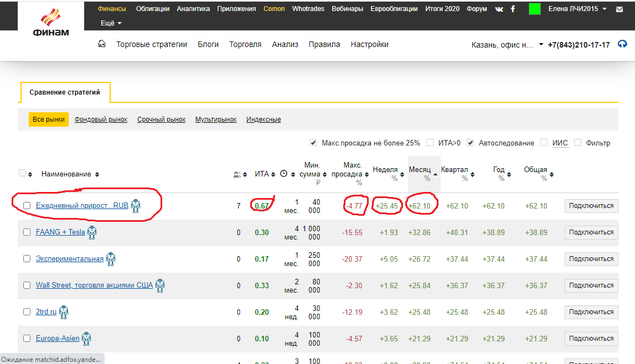This screenshot has height=364, width=635.
Task: Open the Ежедневный прирост . RUB strategy link
Action: point(82,205)
